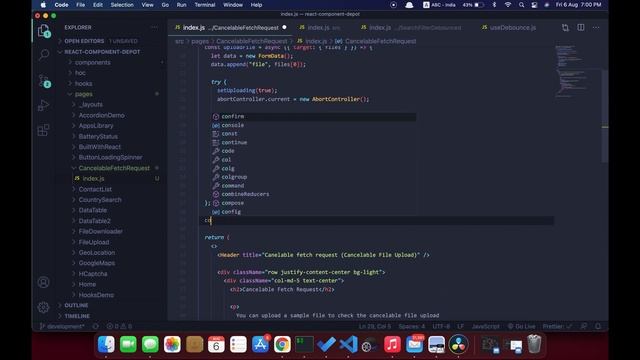Open the Manage gear in activity bar

[44, 307]
